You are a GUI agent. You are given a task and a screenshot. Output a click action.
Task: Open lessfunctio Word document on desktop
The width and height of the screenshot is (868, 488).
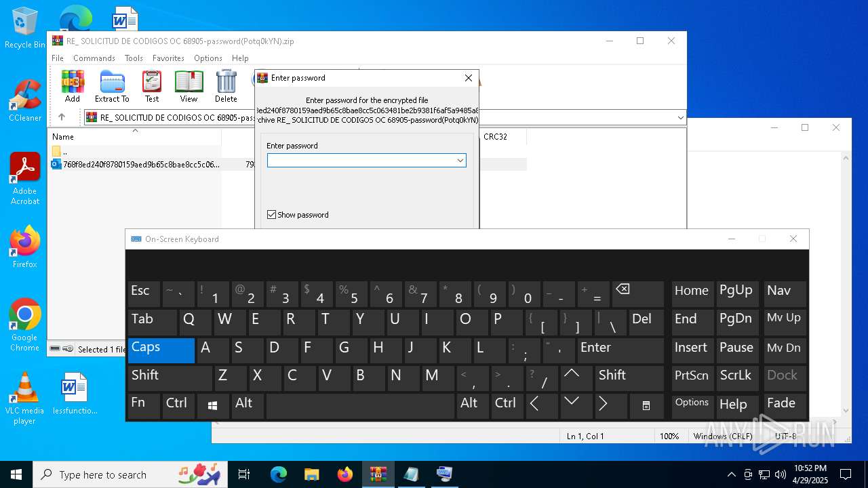(75, 393)
